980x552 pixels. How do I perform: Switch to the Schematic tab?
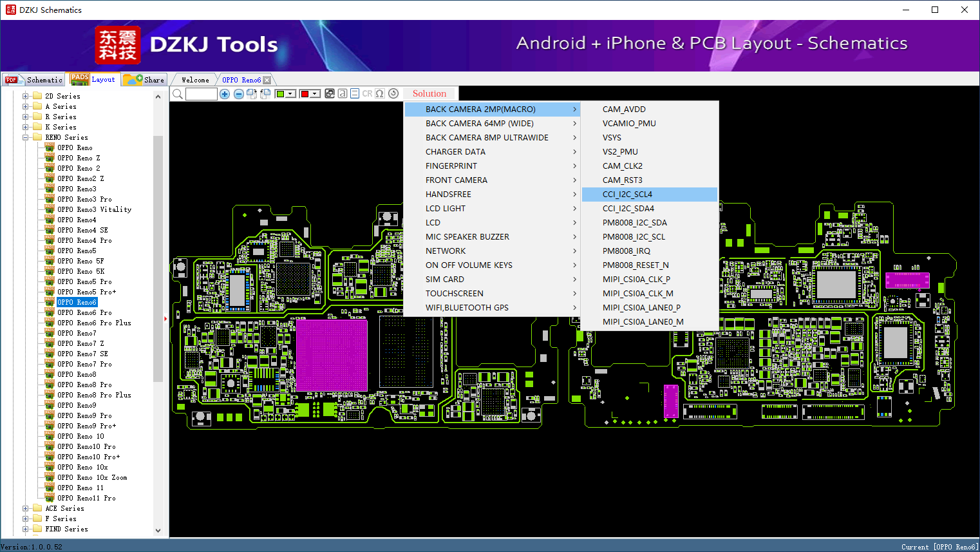(x=33, y=80)
